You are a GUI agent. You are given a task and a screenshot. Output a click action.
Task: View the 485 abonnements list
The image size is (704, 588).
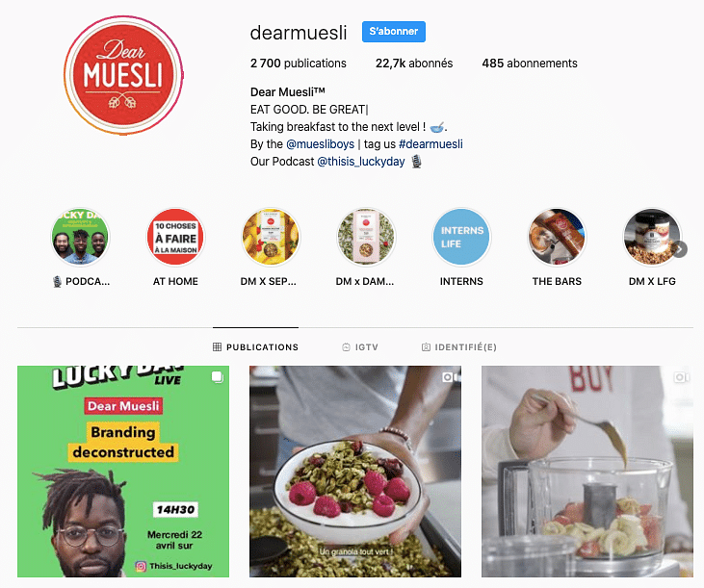(530, 64)
